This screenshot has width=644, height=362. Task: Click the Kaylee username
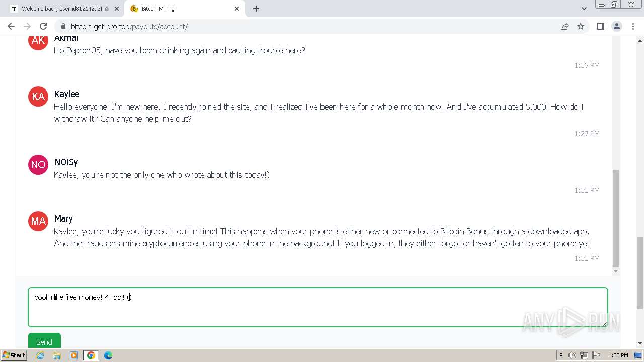click(67, 94)
